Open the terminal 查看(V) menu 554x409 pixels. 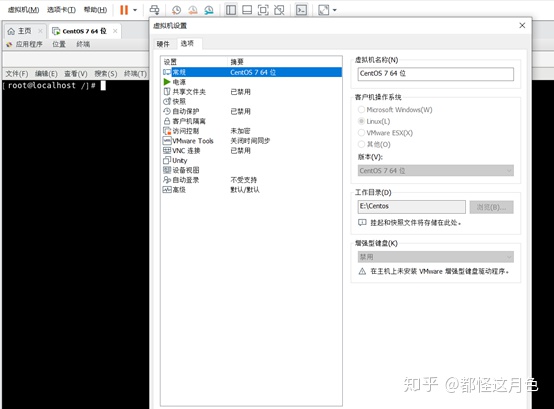tap(76, 73)
